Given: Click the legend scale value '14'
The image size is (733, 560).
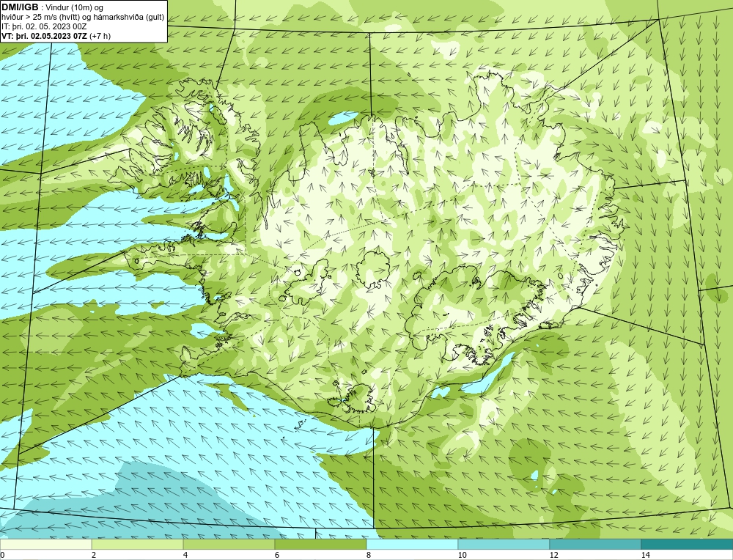Looking at the screenshot, I should point(646,555).
